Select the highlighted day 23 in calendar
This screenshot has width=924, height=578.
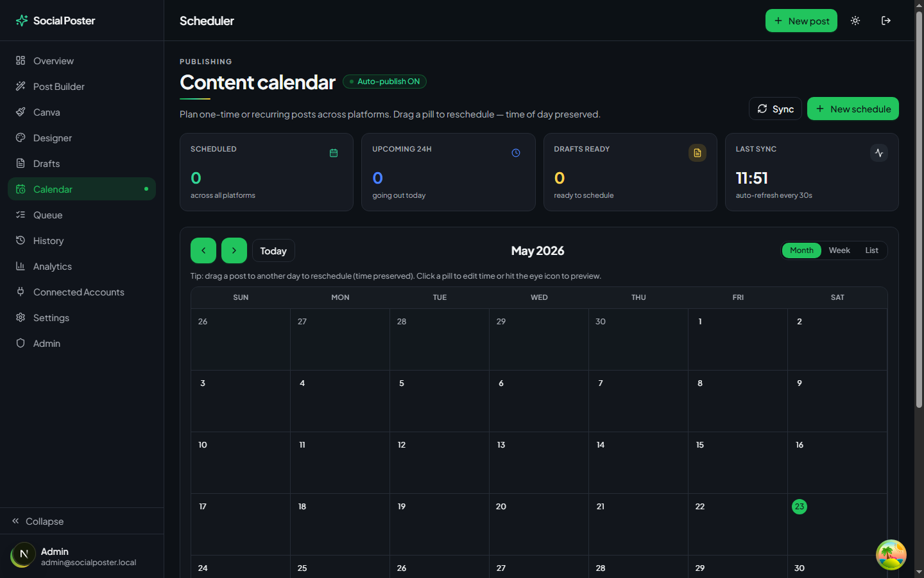800,507
